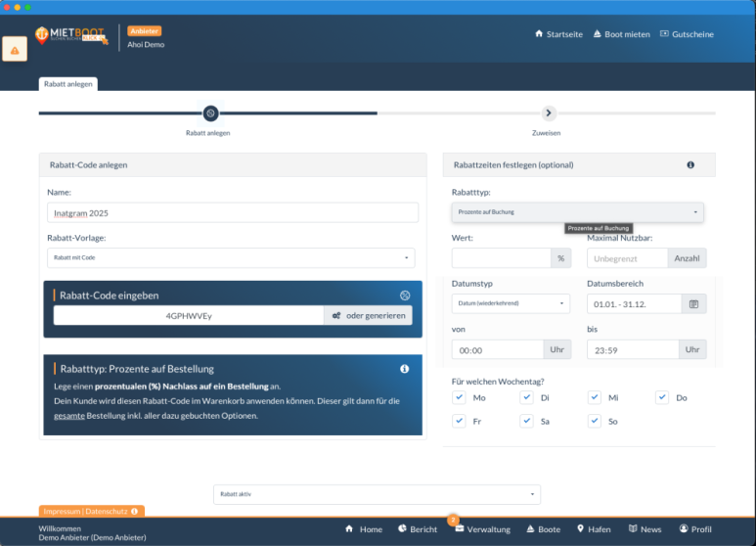
Task: Uncheck the Mo weekday checkbox
Action: [459, 397]
